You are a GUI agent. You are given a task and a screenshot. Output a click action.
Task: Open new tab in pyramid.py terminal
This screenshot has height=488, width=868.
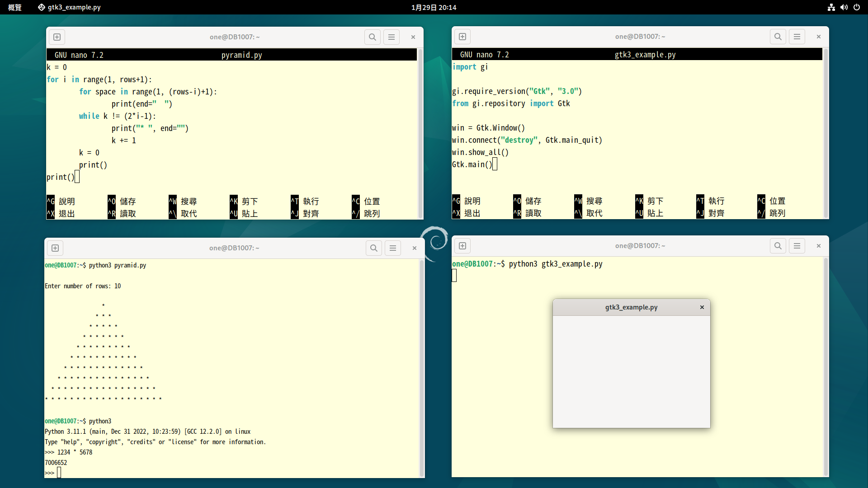57,37
